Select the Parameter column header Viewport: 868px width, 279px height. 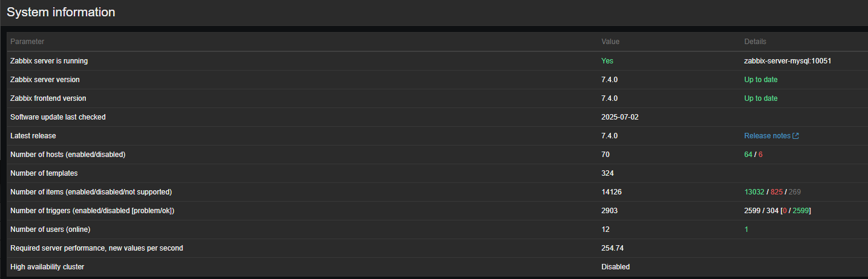pyautogui.click(x=27, y=42)
